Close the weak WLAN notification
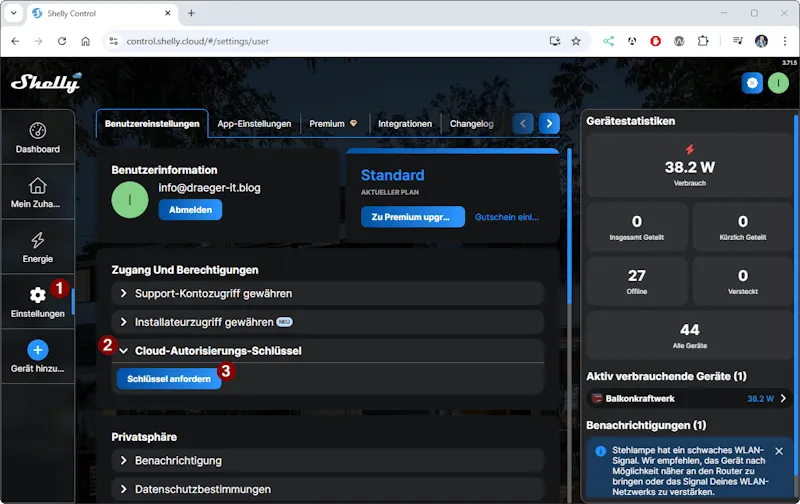 tap(779, 451)
